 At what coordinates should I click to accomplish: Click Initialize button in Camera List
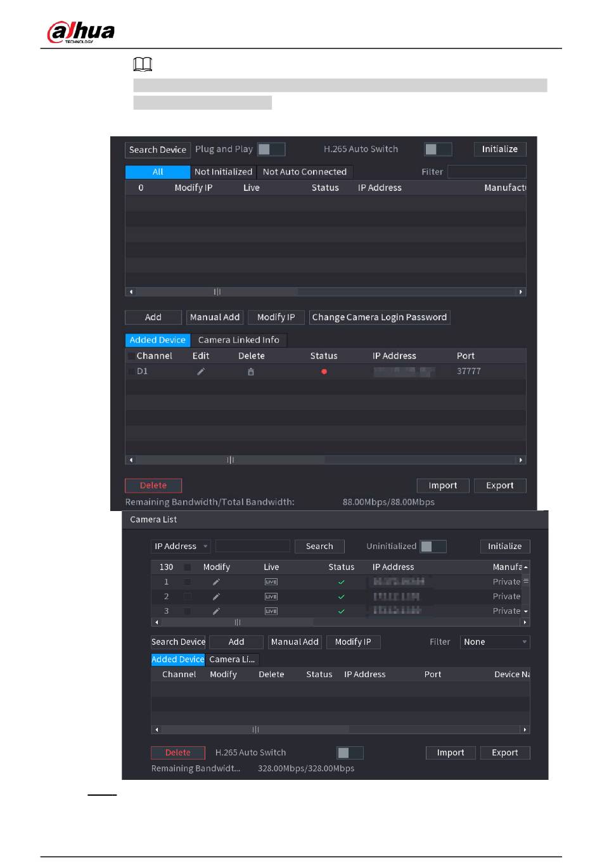click(x=505, y=547)
